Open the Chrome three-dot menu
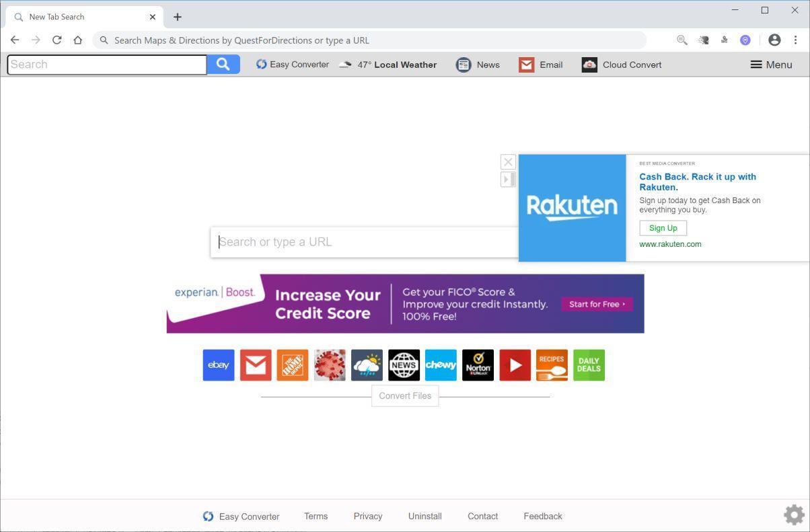This screenshot has width=810, height=532. (795, 40)
